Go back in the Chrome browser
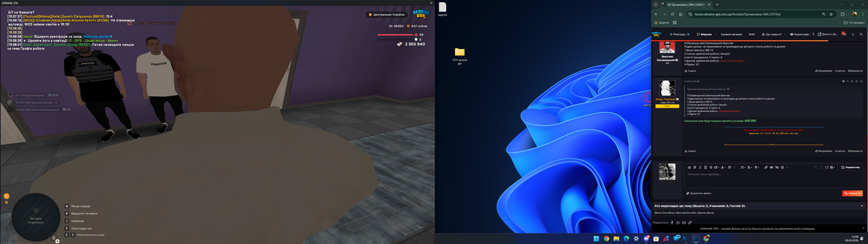This screenshot has width=868, height=244. pyautogui.click(x=656, y=14)
